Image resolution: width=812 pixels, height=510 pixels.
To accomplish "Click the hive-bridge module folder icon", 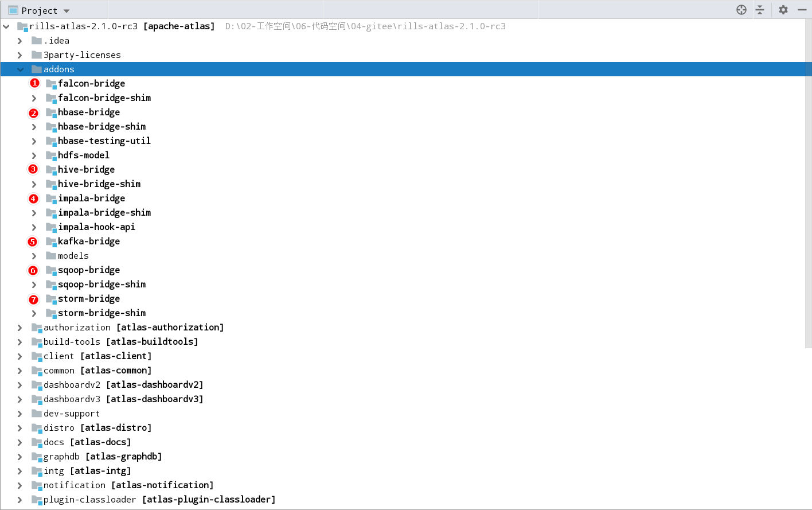I will click(x=51, y=170).
